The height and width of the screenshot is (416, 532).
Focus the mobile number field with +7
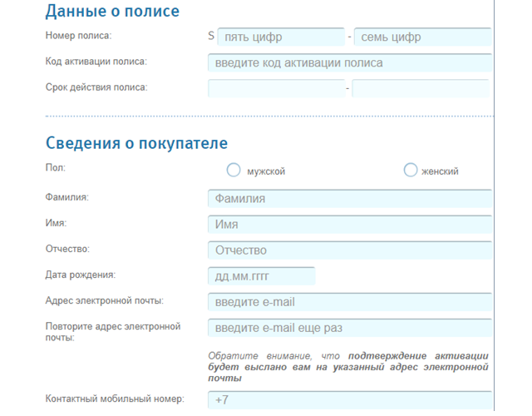[349, 400]
